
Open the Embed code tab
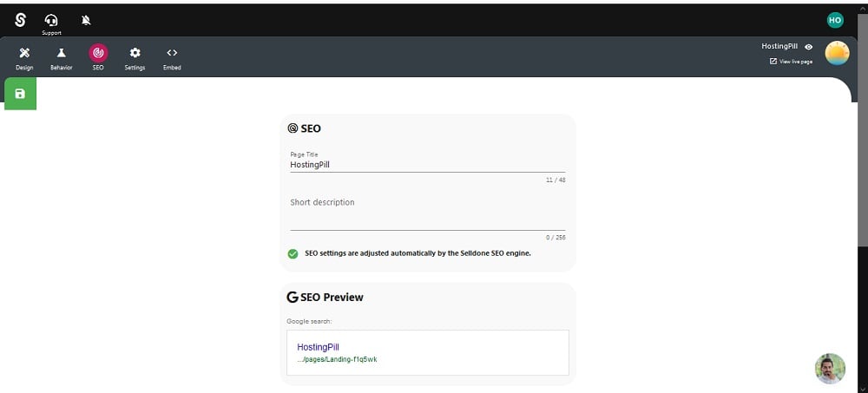coord(172,58)
